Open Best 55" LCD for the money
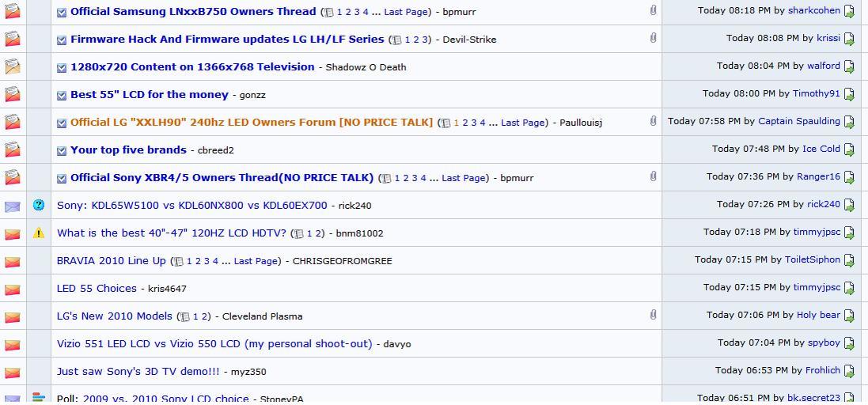This screenshot has height=405, width=868. (150, 94)
